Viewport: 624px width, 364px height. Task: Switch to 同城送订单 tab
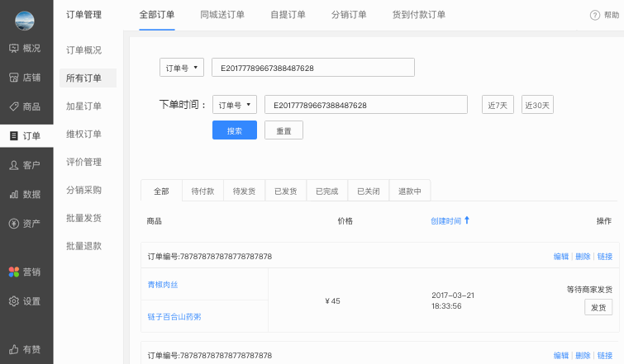(x=222, y=15)
